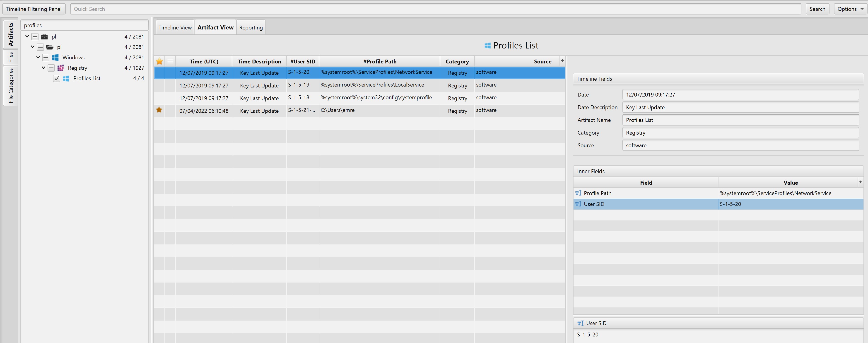Click the star on the C:\Users\emre row
Image resolution: width=868 pixels, height=343 pixels.
pyautogui.click(x=159, y=110)
